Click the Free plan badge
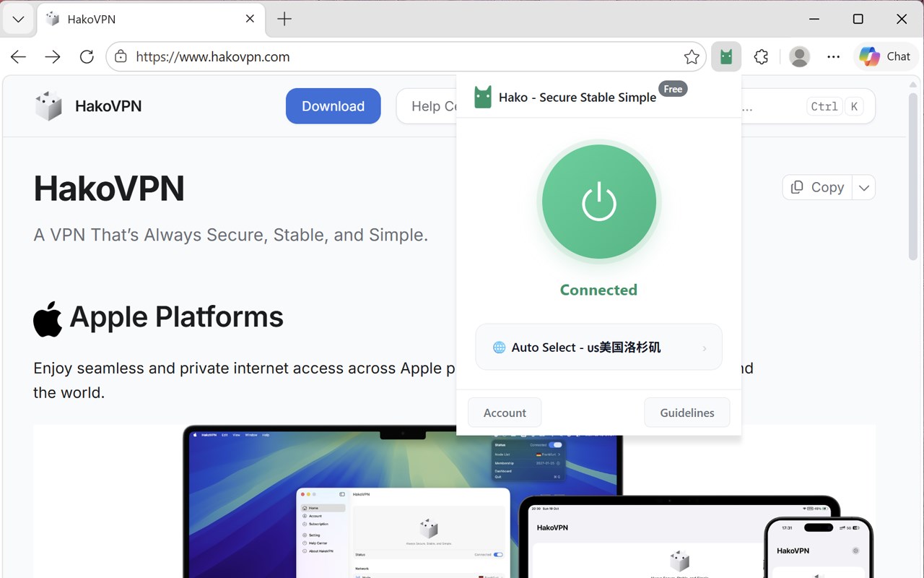The height and width of the screenshot is (578, 924). (673, 89)
